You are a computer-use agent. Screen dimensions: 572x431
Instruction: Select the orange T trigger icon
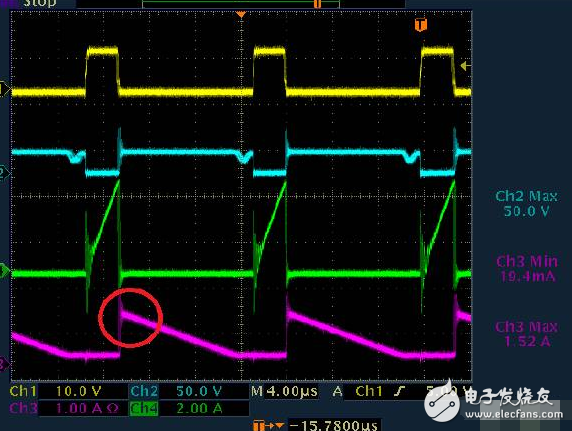[x=421, y=25]
